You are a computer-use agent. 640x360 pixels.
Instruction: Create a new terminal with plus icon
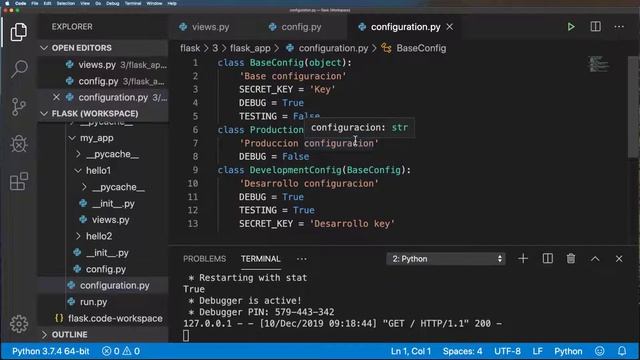(x=523, y=259)
